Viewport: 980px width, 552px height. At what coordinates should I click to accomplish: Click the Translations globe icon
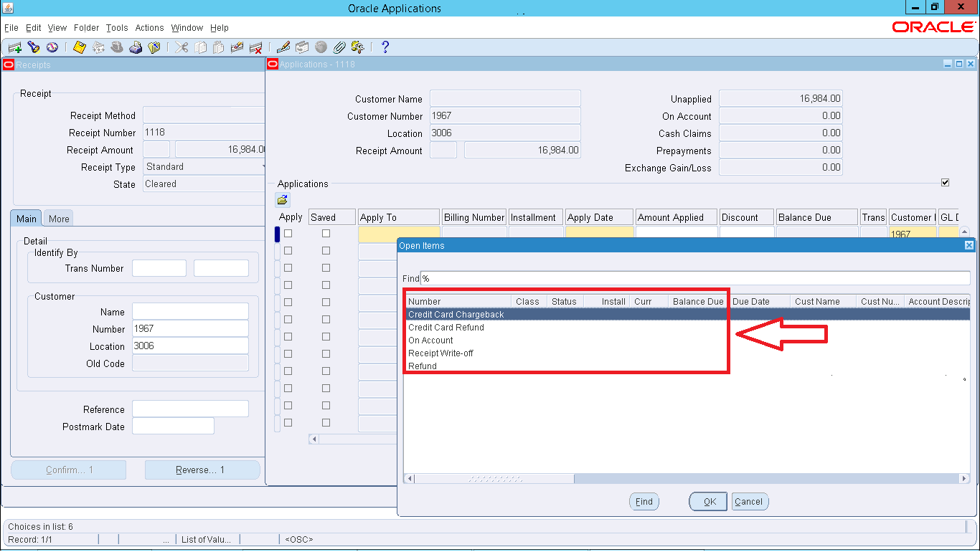point(321,47)
